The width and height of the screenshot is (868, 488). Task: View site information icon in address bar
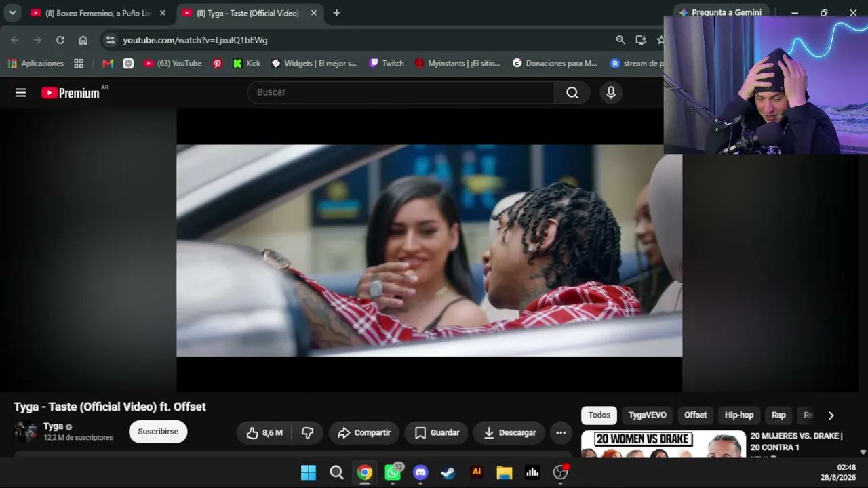point(111,40)
